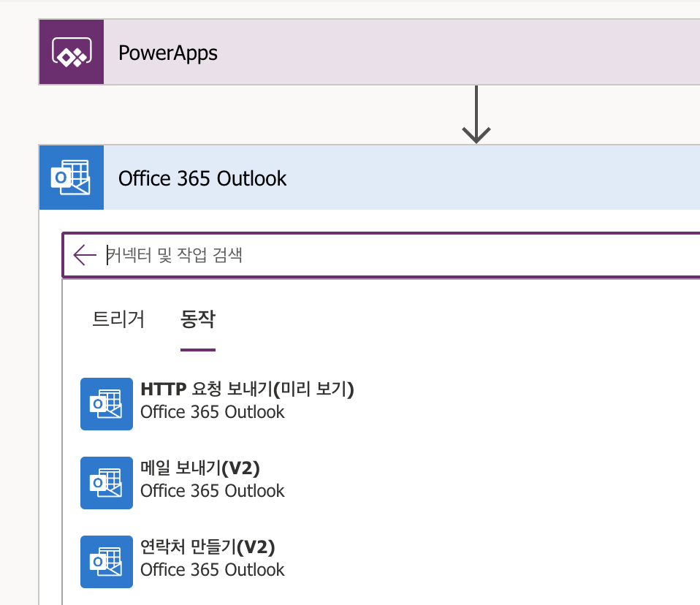Screen dimensions: 700x605
Task: Open the PowerApps trigger card header
Action: (370, 52)
